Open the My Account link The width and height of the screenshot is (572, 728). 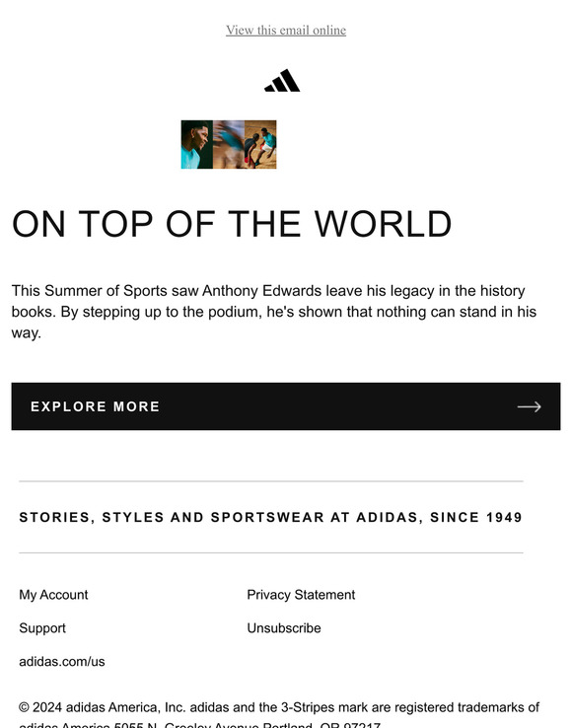tap(53, 595)
